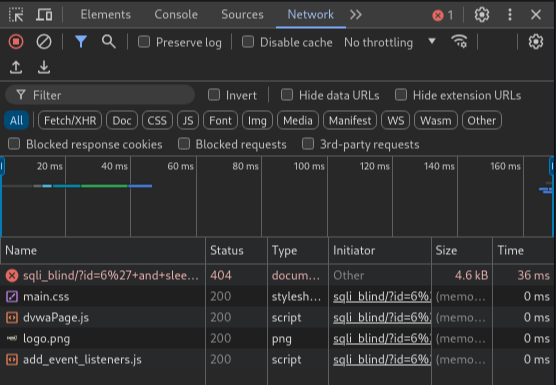Open DevTools settings gear in top bar
This screenshot has width=556, height=385.
pyautogui.click(x=482, y=15)
